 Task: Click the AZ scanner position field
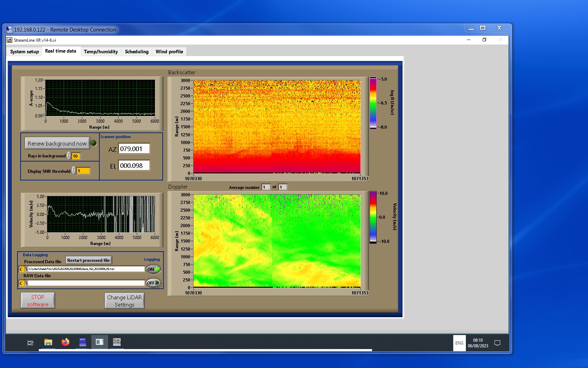(x=134, y=149)
